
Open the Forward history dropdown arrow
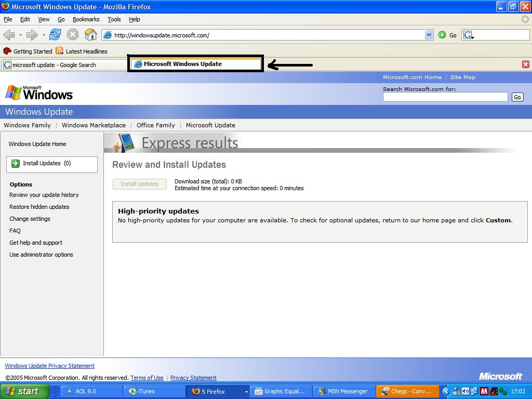point(44,35)
